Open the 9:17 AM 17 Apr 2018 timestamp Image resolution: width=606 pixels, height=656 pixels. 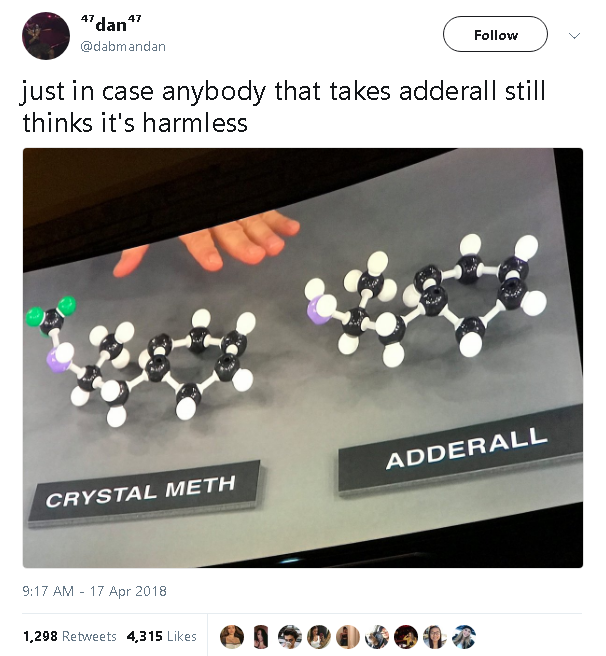95,591
